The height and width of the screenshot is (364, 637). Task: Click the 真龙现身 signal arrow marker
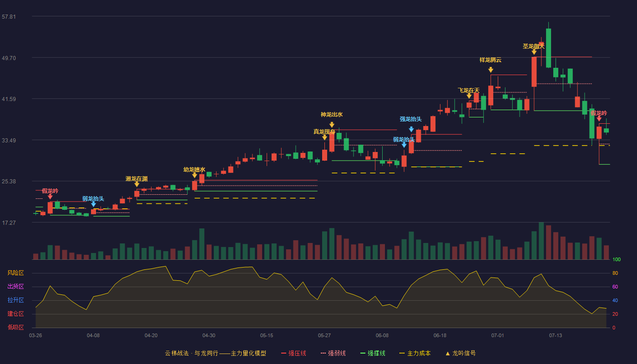[324, 137]
